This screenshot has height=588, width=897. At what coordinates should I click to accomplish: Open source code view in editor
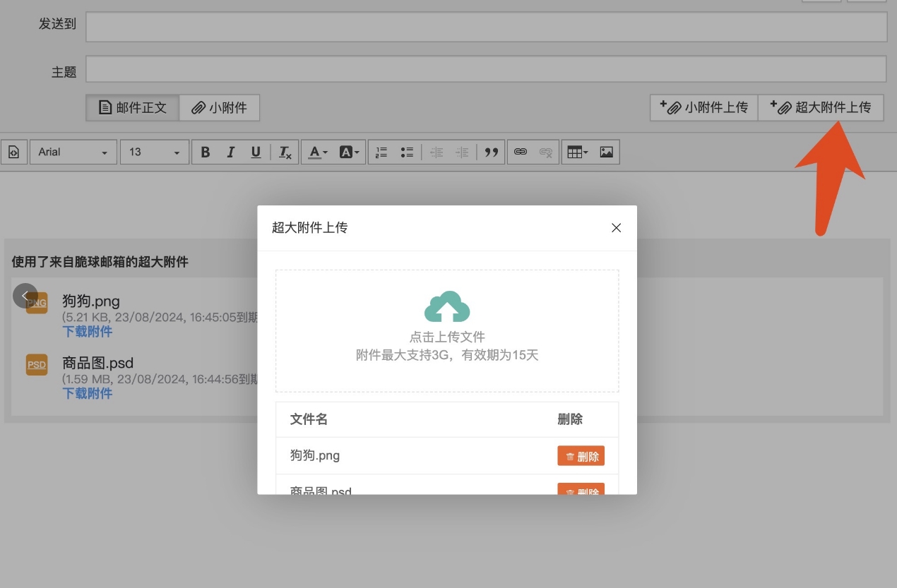click(x=14, y=151)
